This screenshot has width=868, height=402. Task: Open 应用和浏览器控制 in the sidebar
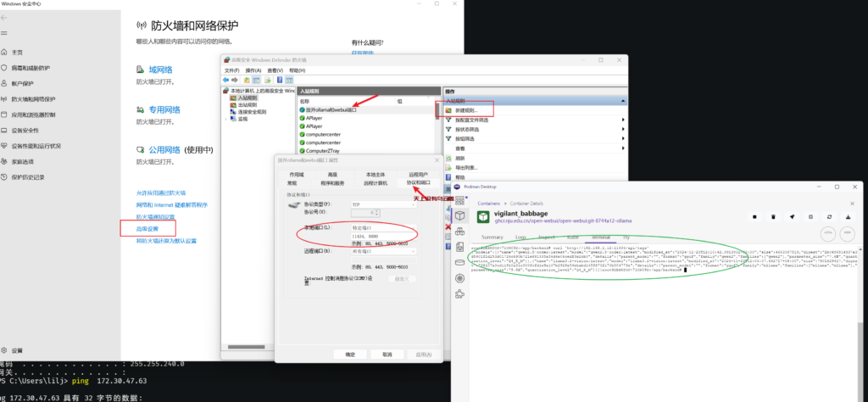coord(33,114)
